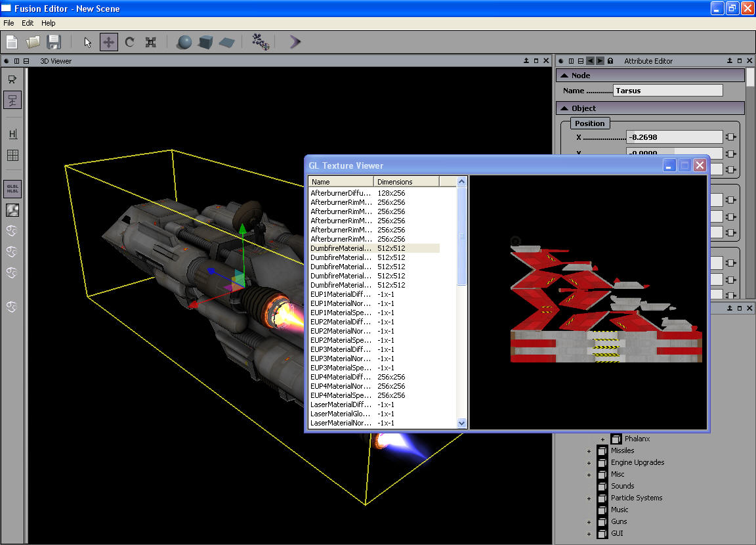Add a cube primitive from toolbar

coord(205,42)
